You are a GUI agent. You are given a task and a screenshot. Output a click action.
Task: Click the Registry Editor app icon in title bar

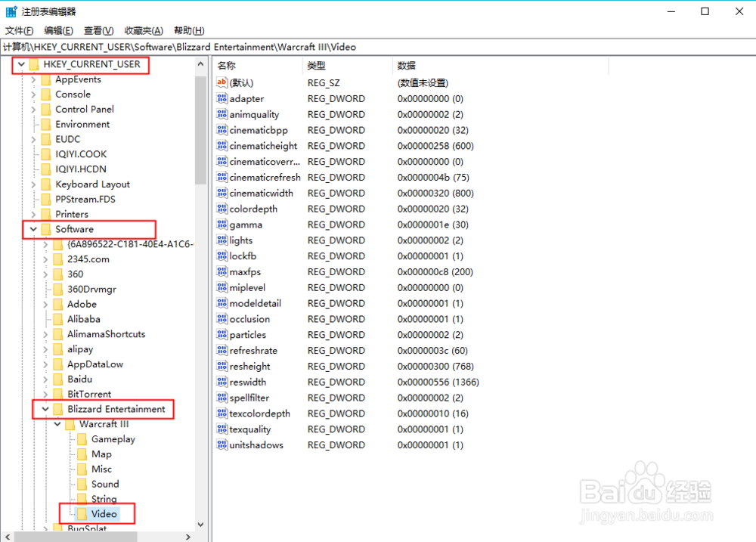point(11,11)
